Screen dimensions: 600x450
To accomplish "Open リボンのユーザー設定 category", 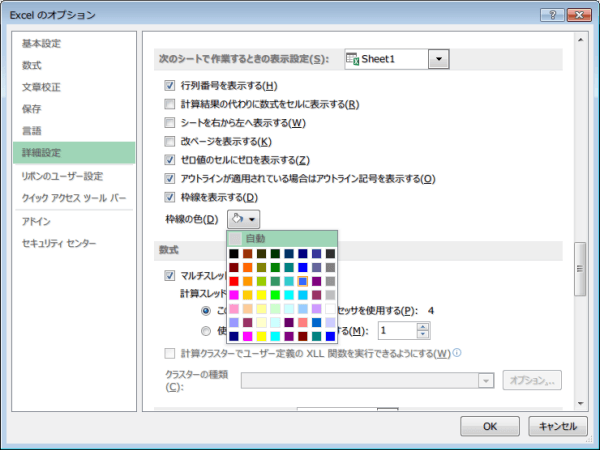I will [x=74, y=176].
